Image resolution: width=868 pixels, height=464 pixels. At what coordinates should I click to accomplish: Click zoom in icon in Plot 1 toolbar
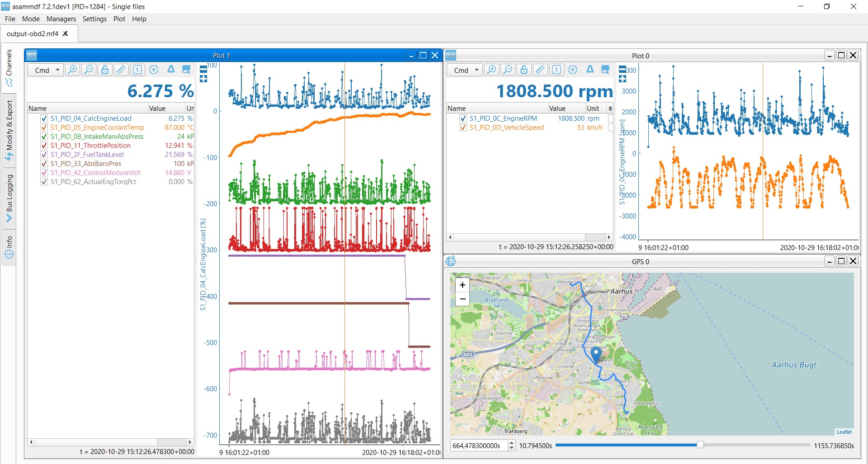pyautogui.click(x=72, y=70)
